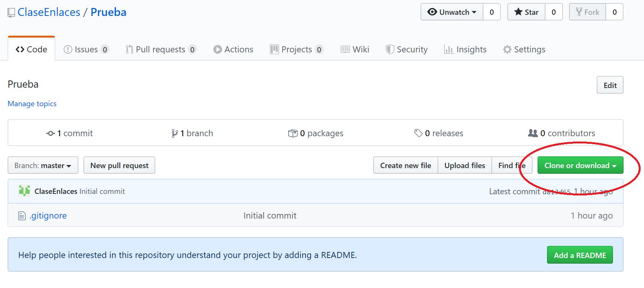Open the ClaseEnlaces owner profile link
The width and height of the screenshot is (644, 288).
pos(49,12)
